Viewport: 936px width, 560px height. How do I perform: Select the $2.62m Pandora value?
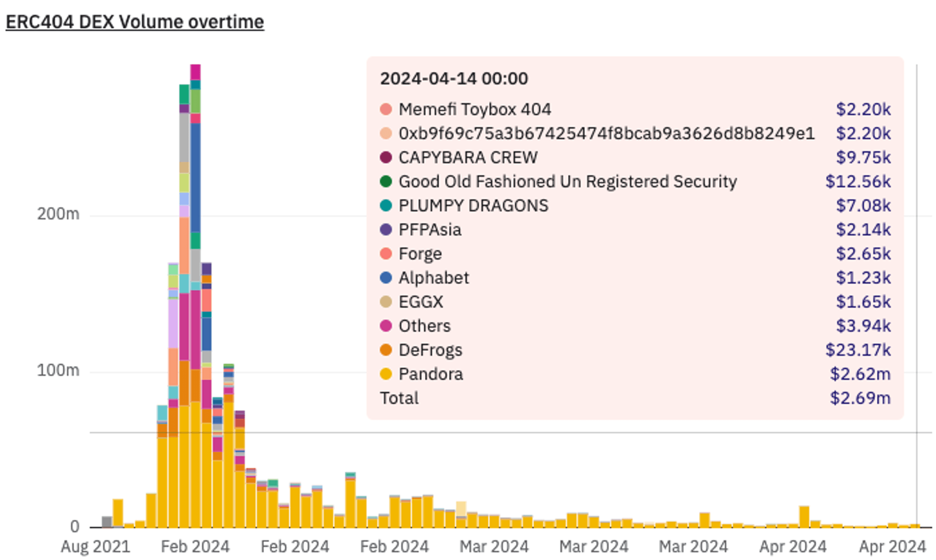860,374
